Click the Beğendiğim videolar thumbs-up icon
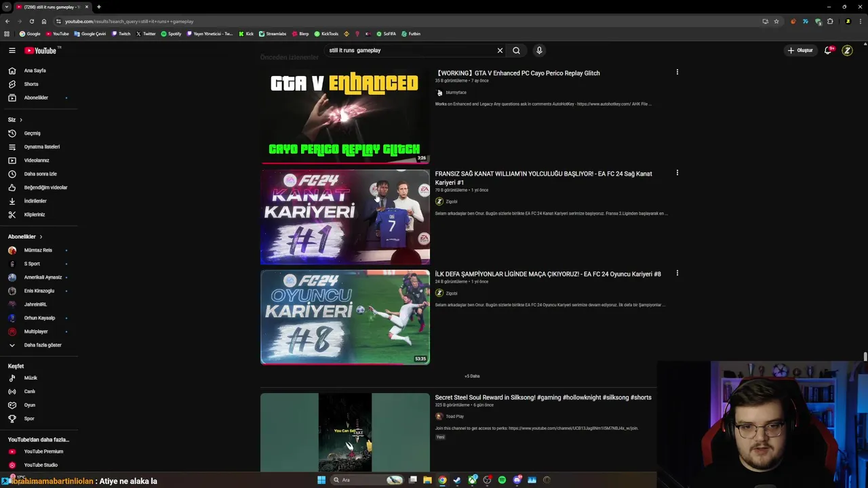This screenshot has width=868, height=488. pos(12,188)
